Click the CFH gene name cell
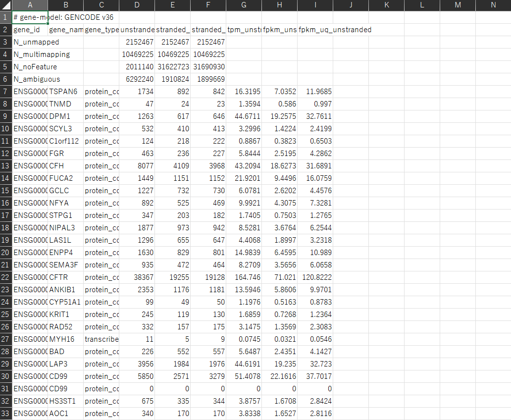511x420 pixels. (x=65, y=166)
